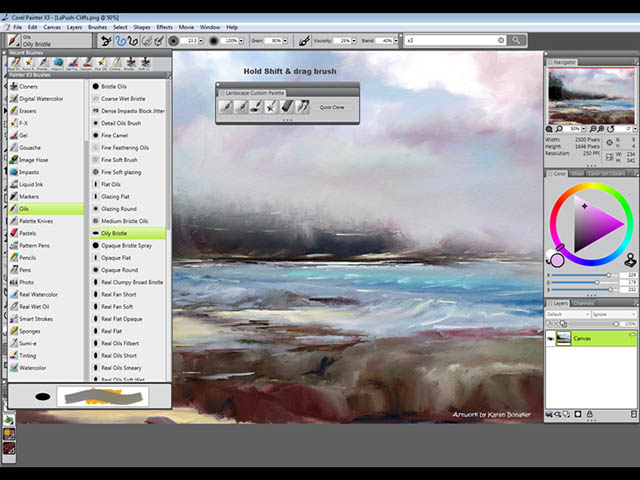Select the Pastels brush category

(45, 233)
